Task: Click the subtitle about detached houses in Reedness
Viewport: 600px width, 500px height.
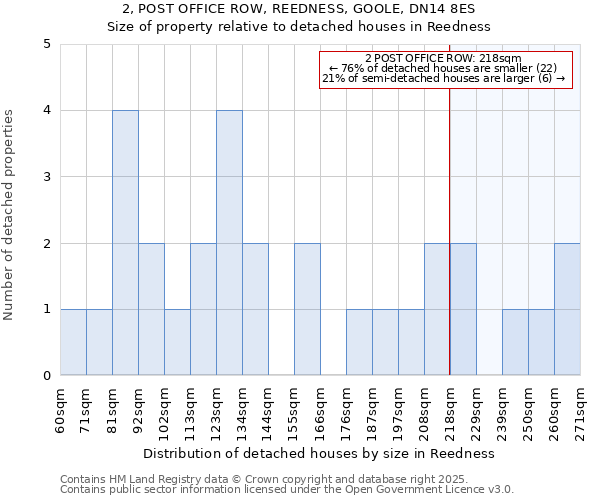Action: coord(300,27)
